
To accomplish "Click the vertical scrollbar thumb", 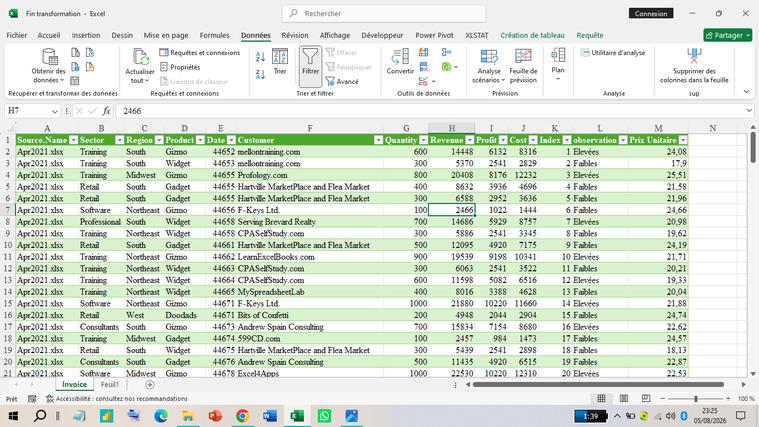I will pyautogui.click(x=753, y=147).
